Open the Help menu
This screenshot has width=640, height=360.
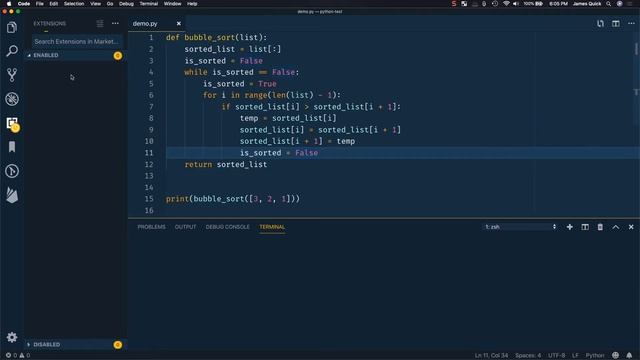point(192,4)
